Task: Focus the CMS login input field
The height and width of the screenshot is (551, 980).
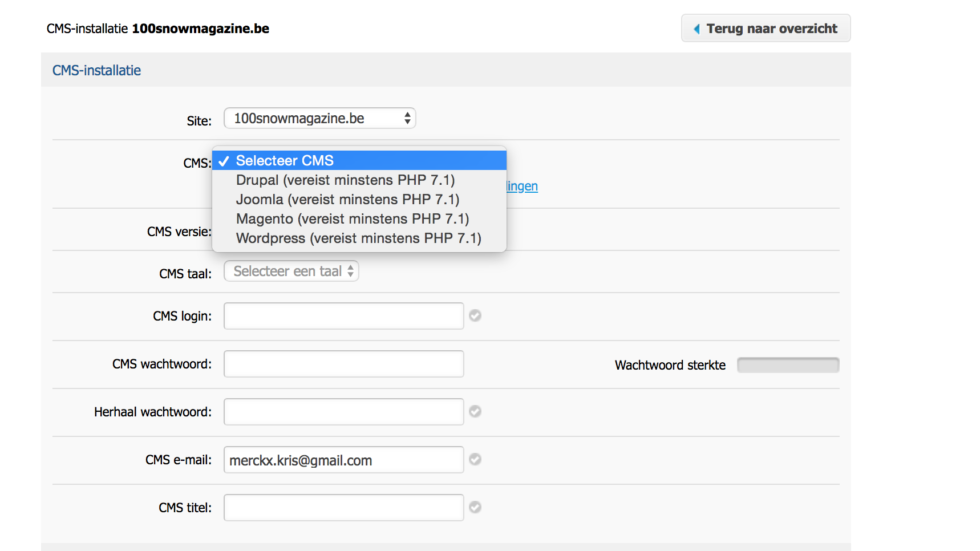Action: point(344,316)
